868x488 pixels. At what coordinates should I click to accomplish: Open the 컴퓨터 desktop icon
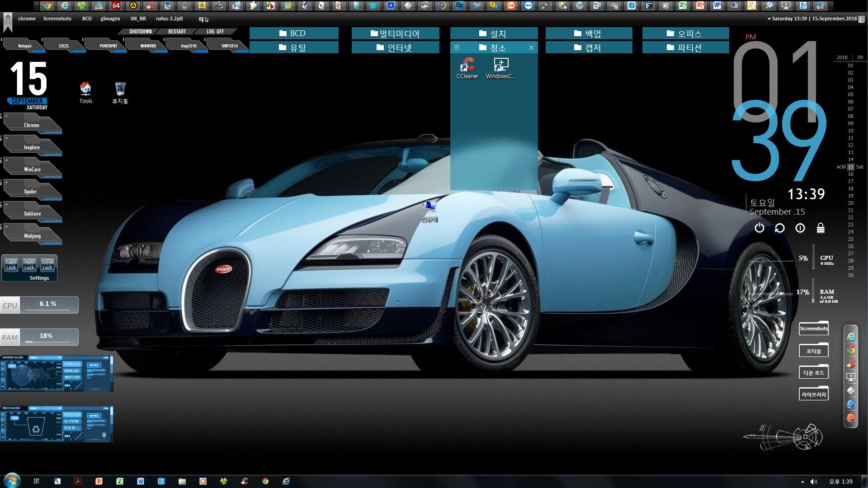point(429,211)
